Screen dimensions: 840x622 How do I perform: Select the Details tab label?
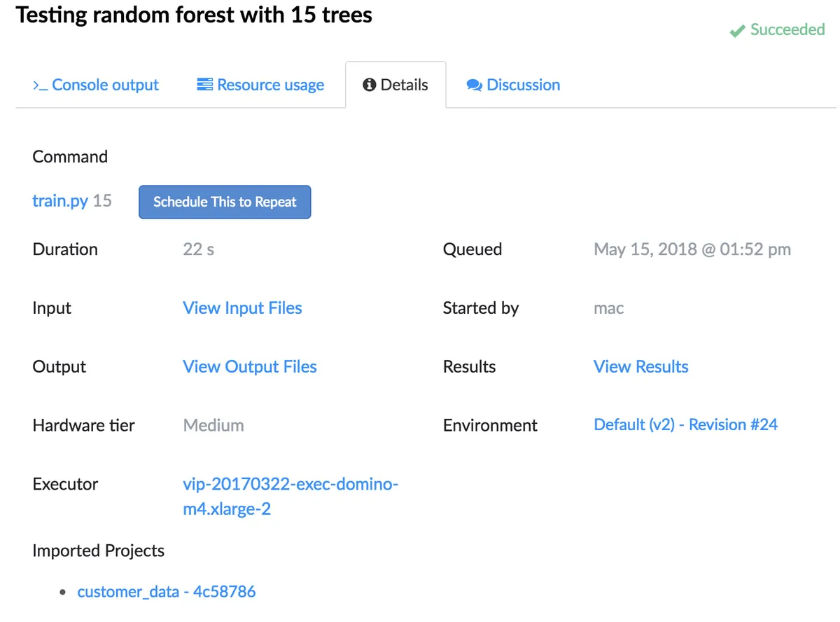pos(404,85)
